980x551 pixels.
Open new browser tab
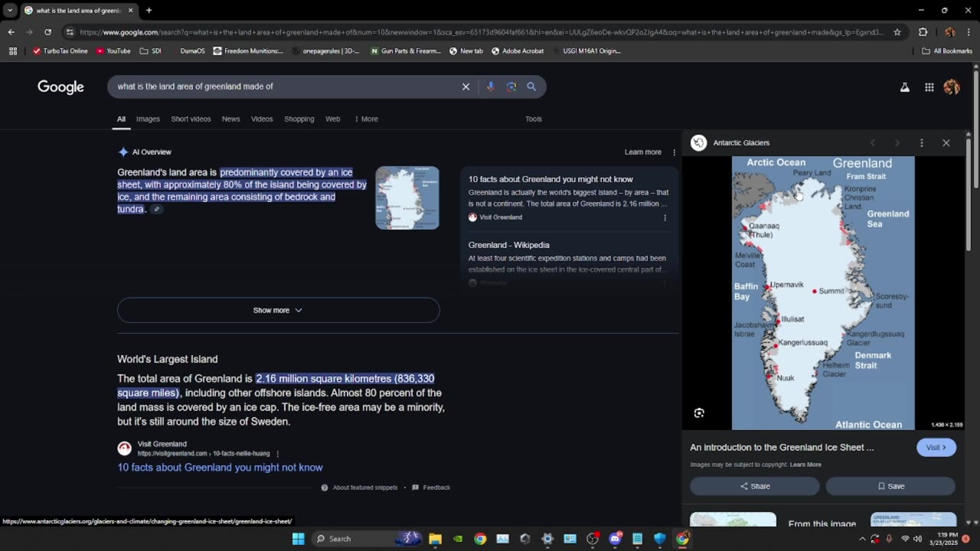point(149,11)
